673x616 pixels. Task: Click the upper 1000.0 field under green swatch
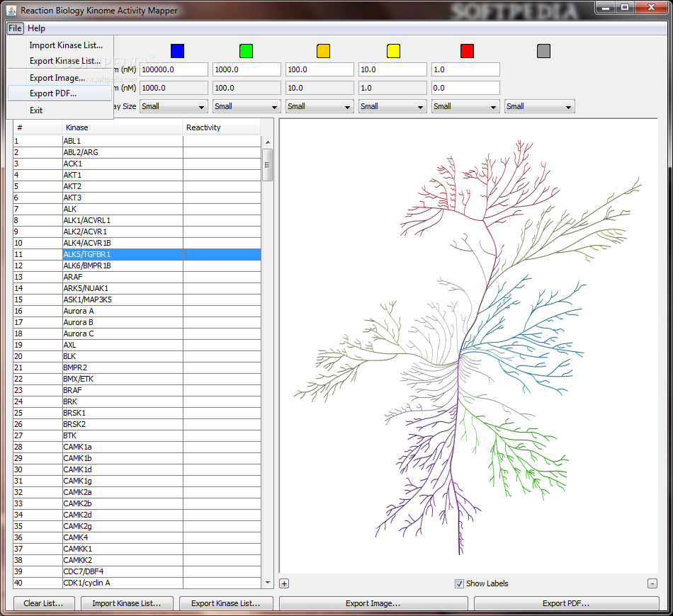click(x=247, y=69)
